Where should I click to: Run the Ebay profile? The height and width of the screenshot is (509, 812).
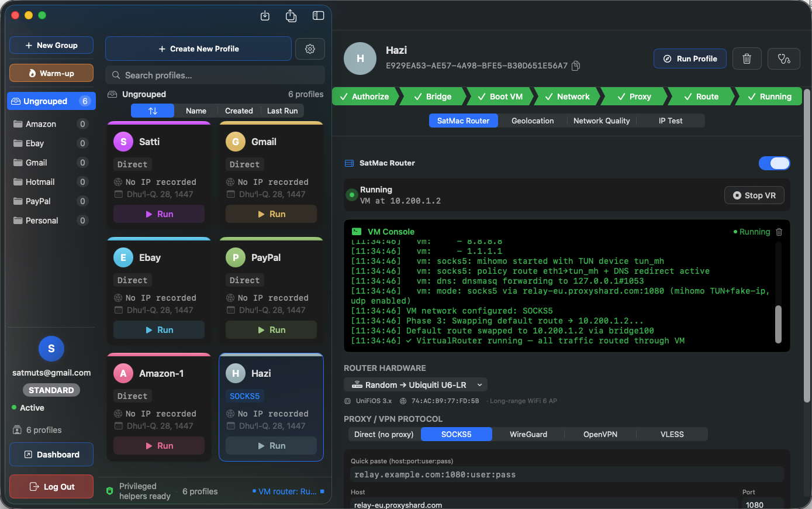click(159, 330)
